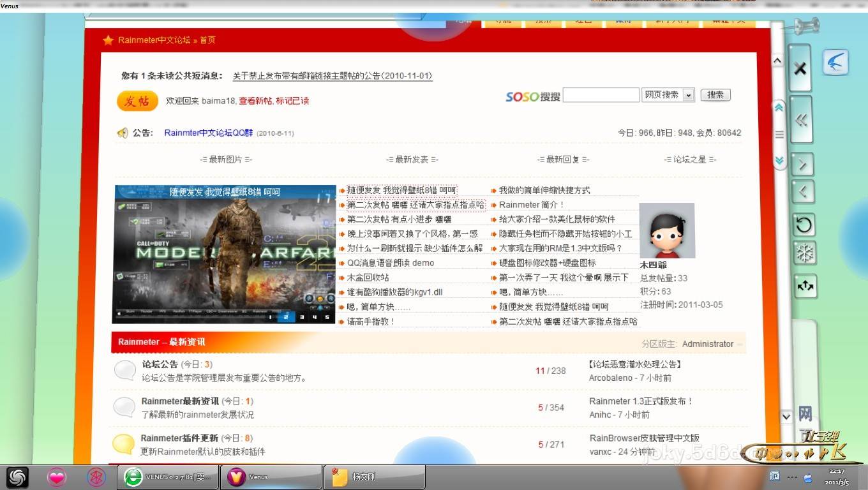Click the 搜索 search button

[715, 95]
